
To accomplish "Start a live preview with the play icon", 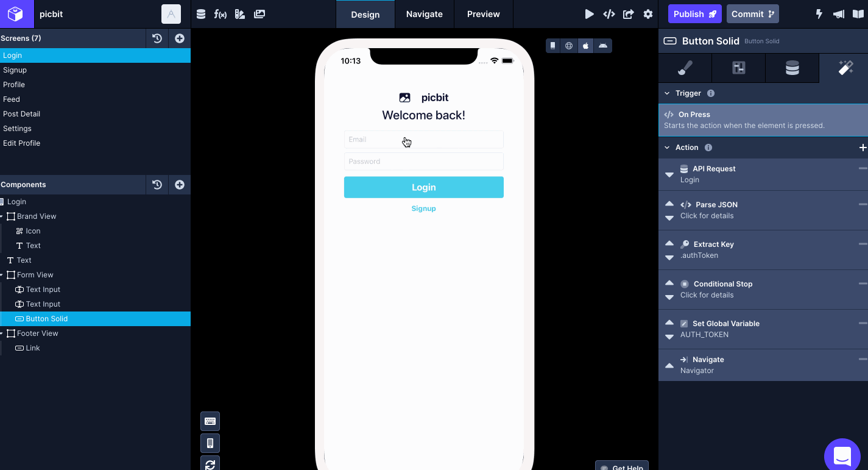I will pos(589,13).
